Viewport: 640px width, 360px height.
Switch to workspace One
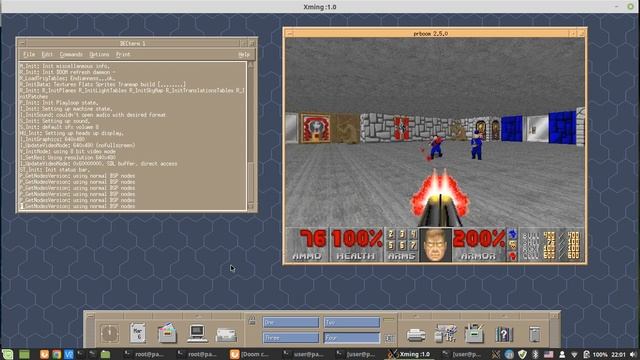click(x=291, y=322)
